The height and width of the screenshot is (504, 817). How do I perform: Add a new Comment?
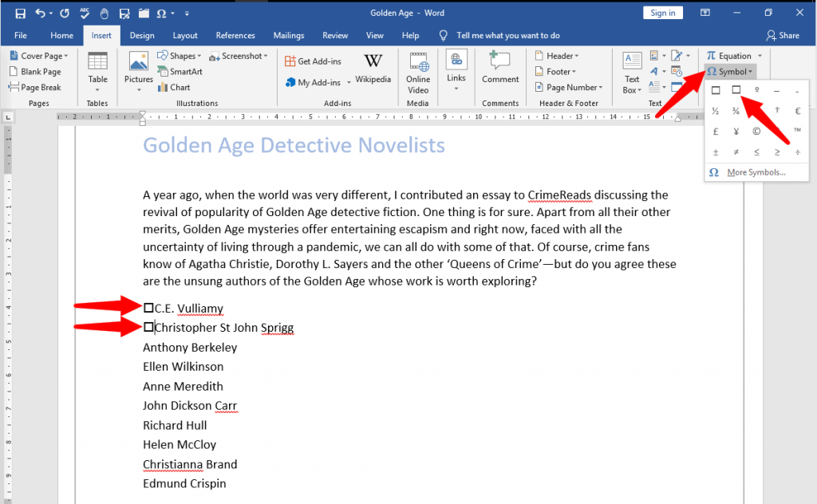[x=500, y=67]
